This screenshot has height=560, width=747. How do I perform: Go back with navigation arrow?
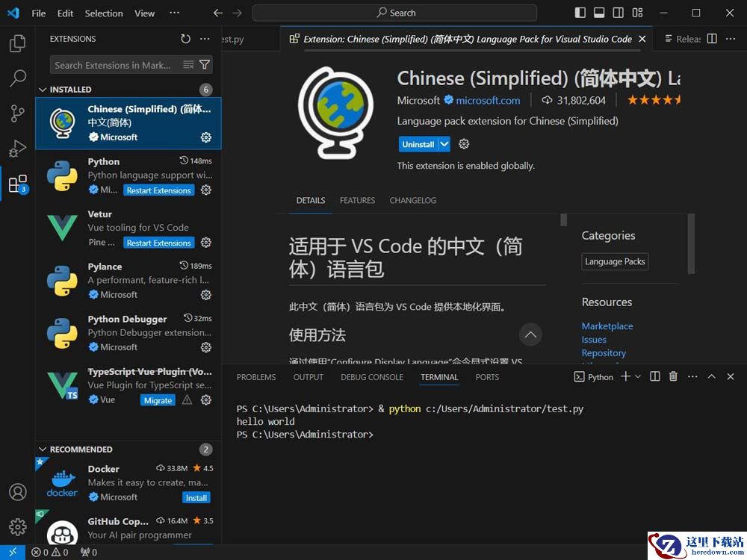(218, 13)
